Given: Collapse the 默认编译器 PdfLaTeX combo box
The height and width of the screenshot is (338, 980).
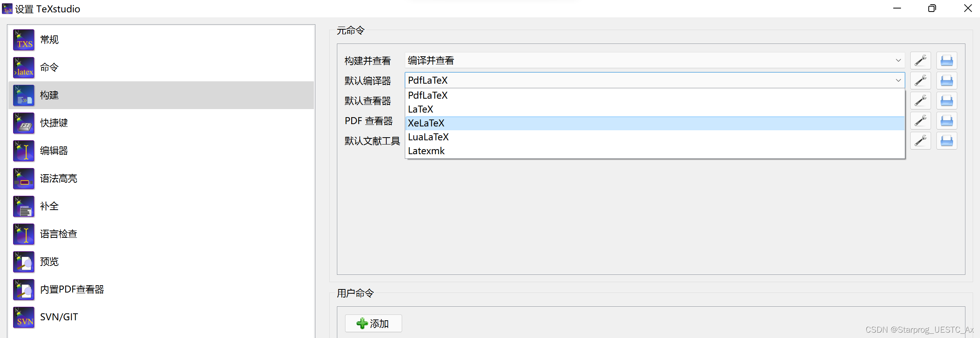Looking at the screenshot, I should (655, 81).
